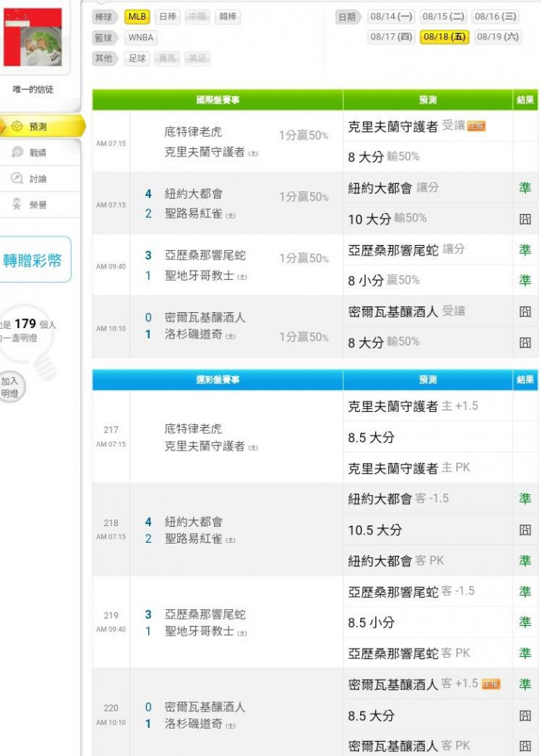Image resolution: width=541 pixels, height=756 pixels.
Task: Choose date 08/15 (二)
Action: [x=443, y=17]
